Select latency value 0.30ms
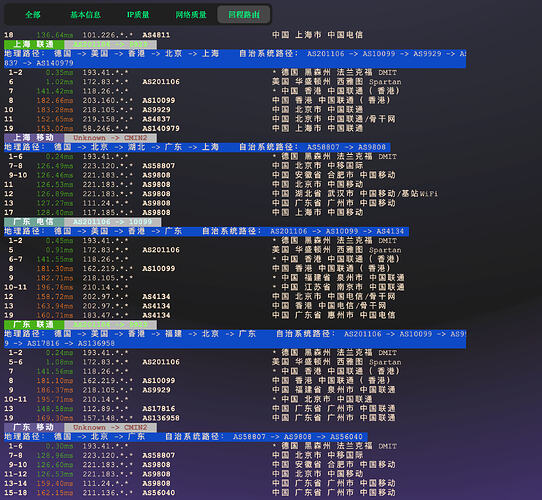 59,446
